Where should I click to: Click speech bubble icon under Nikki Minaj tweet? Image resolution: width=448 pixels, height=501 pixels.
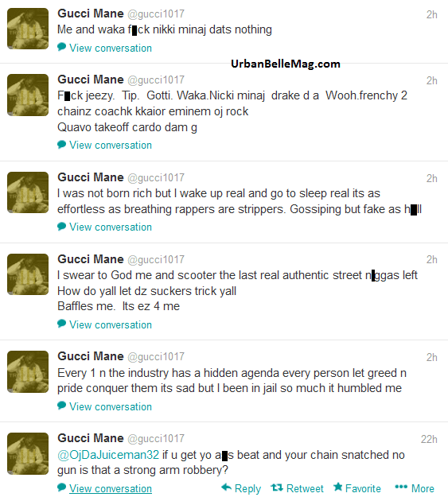61,47
